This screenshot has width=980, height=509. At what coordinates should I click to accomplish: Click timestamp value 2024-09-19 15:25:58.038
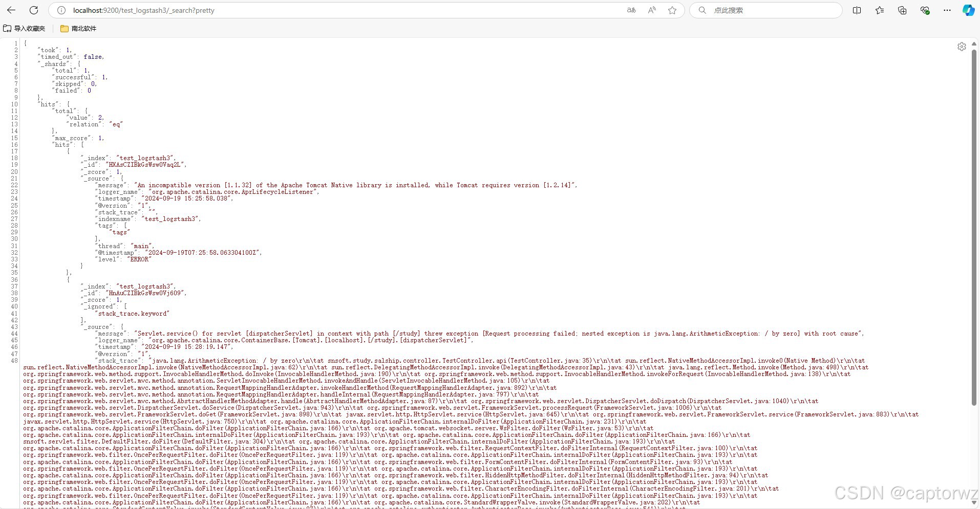tap(186, 198)
